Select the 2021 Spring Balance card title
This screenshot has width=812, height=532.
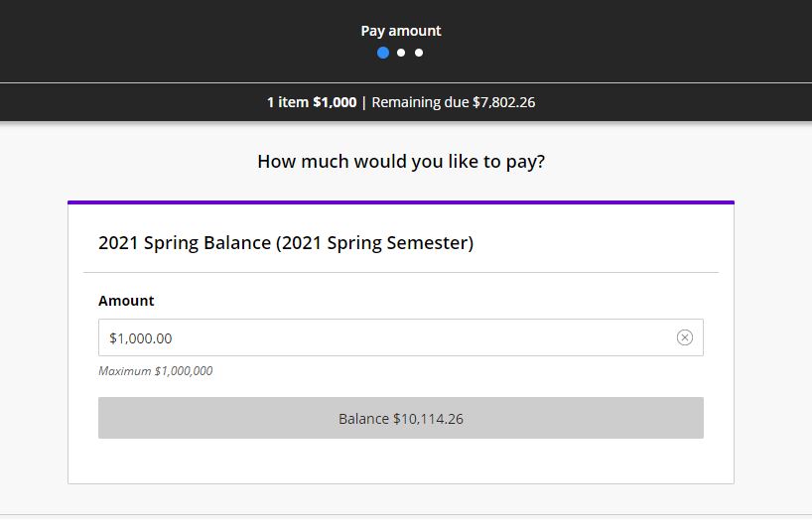click(286, 242)
